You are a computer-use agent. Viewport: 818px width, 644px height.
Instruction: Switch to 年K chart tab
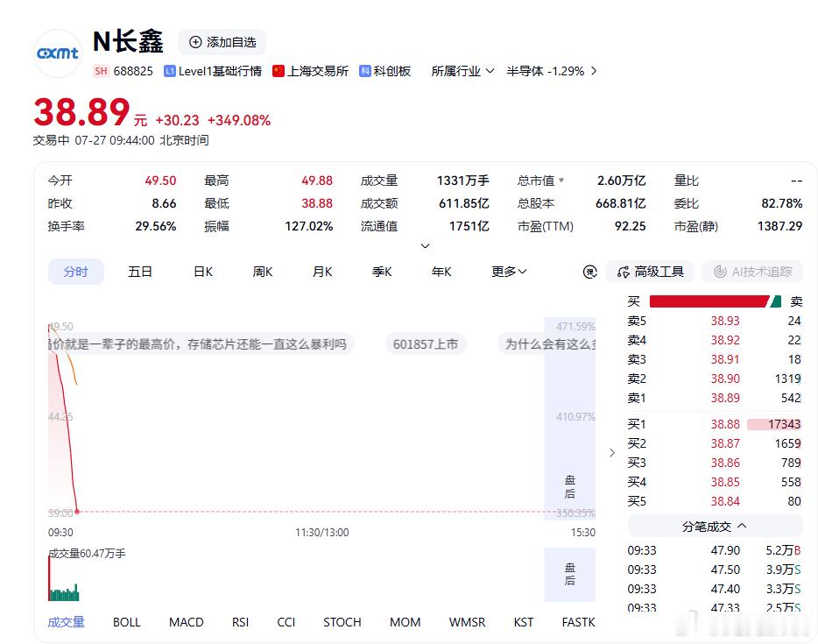[x=441, y=272]
